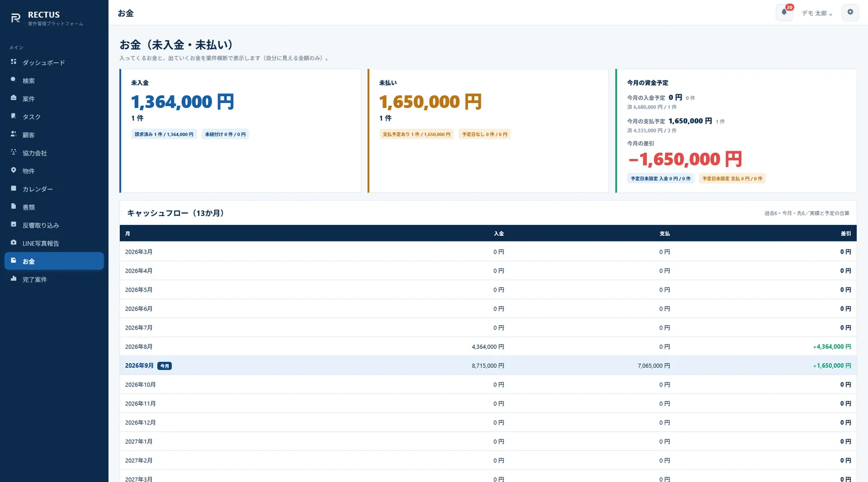This screenshot has width=868, height=482.
Task: Click the ダッシュボード sidebar icon
Action: tap(14, 62)
